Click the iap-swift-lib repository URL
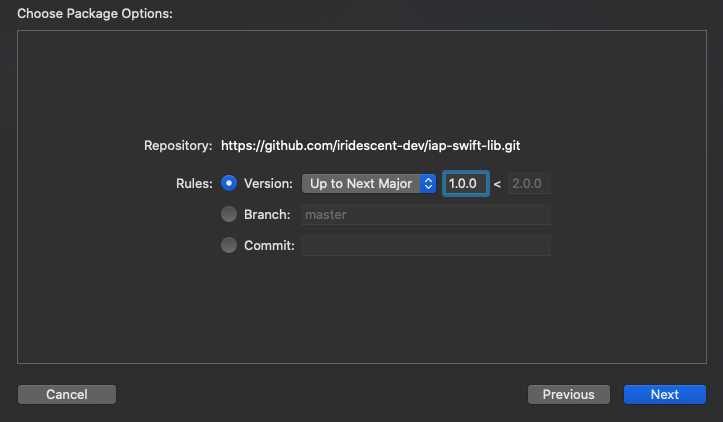Image resolution: width=723 pixels, height=422 pixels. point(370,146)
